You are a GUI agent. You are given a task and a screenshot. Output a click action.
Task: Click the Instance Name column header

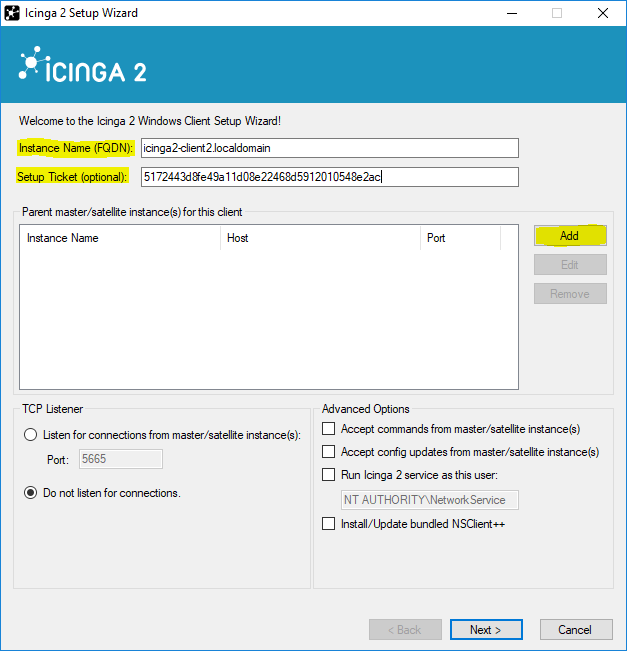click(x=120, y=238)
